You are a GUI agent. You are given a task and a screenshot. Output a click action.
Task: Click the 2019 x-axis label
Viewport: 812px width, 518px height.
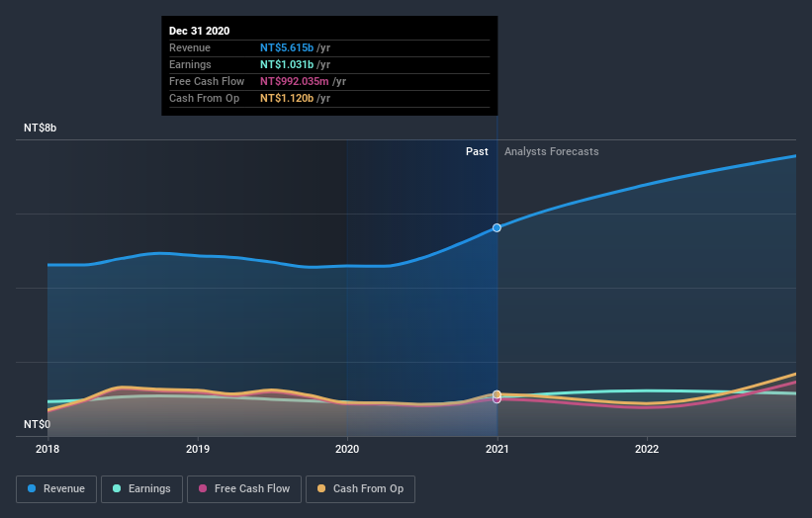197,449
